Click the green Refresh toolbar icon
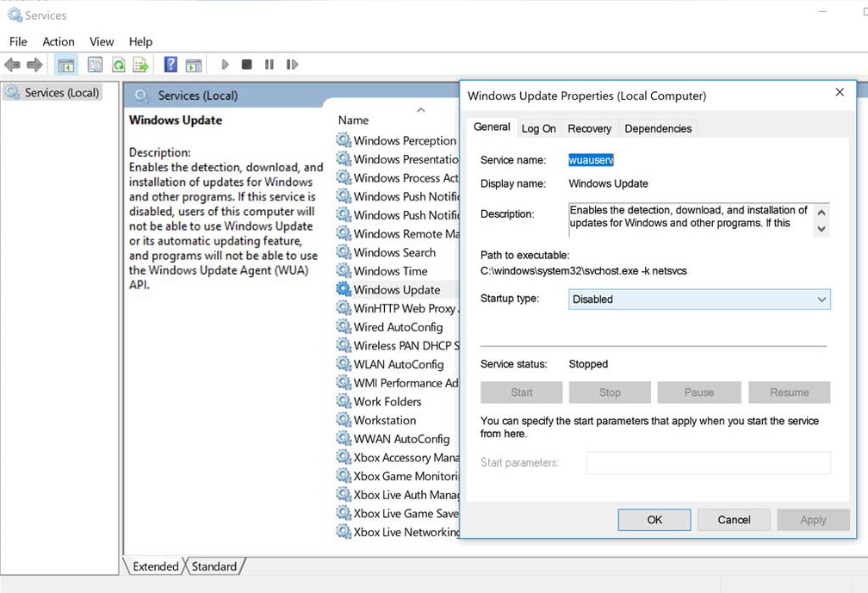Viewport: 868px width, 593px height. pos(119,65)
